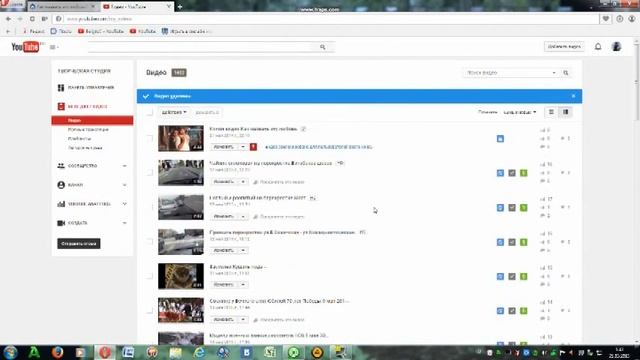Viewport: 640px width, 360px height.
Task: Open thumbnail of the first video
Action: pos(181,138)
